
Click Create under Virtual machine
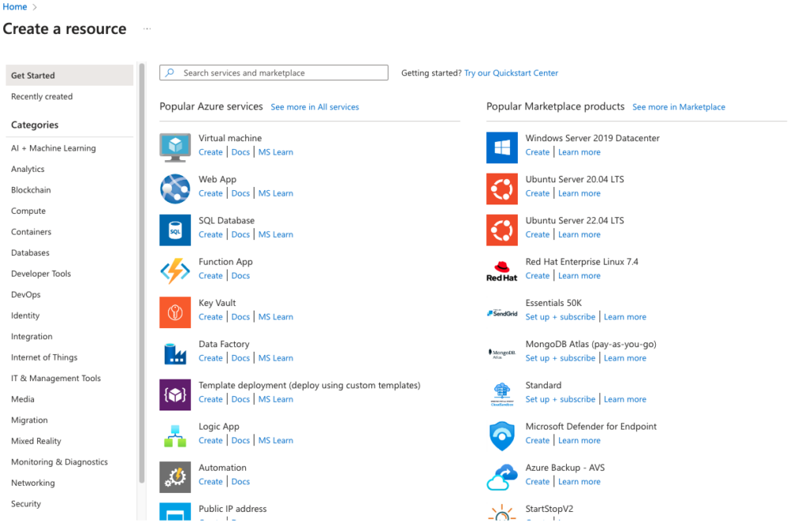[211, 152]
